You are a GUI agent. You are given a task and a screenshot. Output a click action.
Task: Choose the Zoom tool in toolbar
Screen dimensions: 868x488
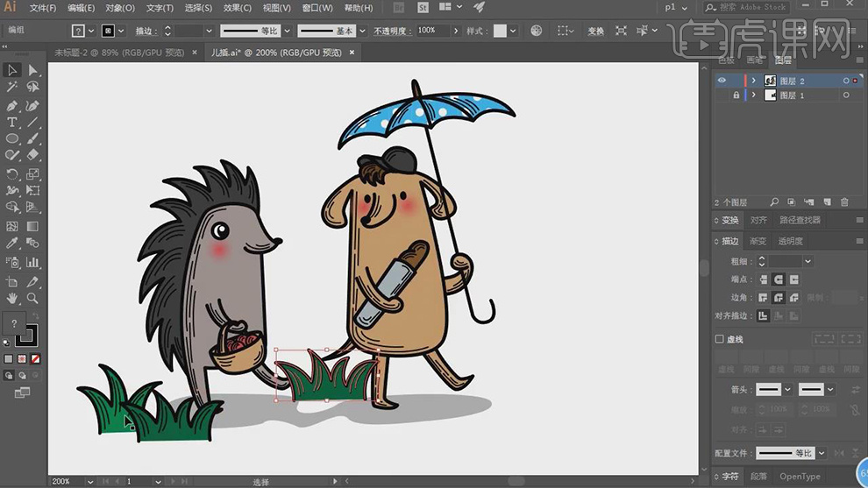point(33,299)
